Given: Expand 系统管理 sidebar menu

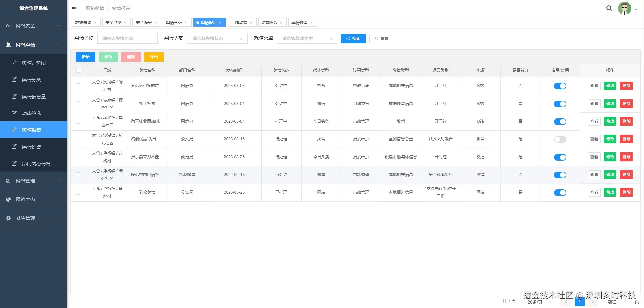Looking at the screenshot, I should click(x=58, y=218).
